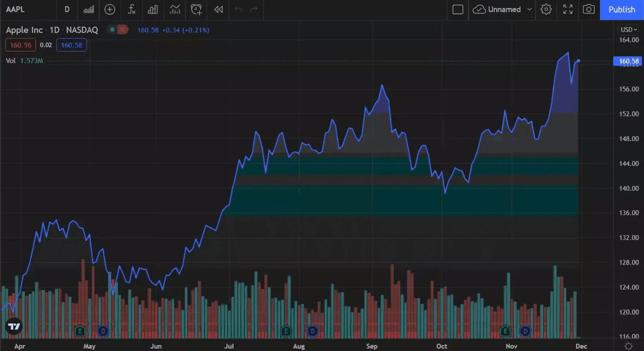644x351 pixels.
Task: Click the Dec label on the time axis
Action: coord(581,346)
